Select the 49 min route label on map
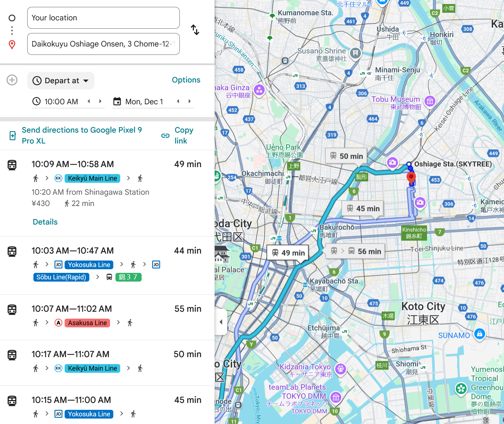504x424 pixels. click(288, 253)
